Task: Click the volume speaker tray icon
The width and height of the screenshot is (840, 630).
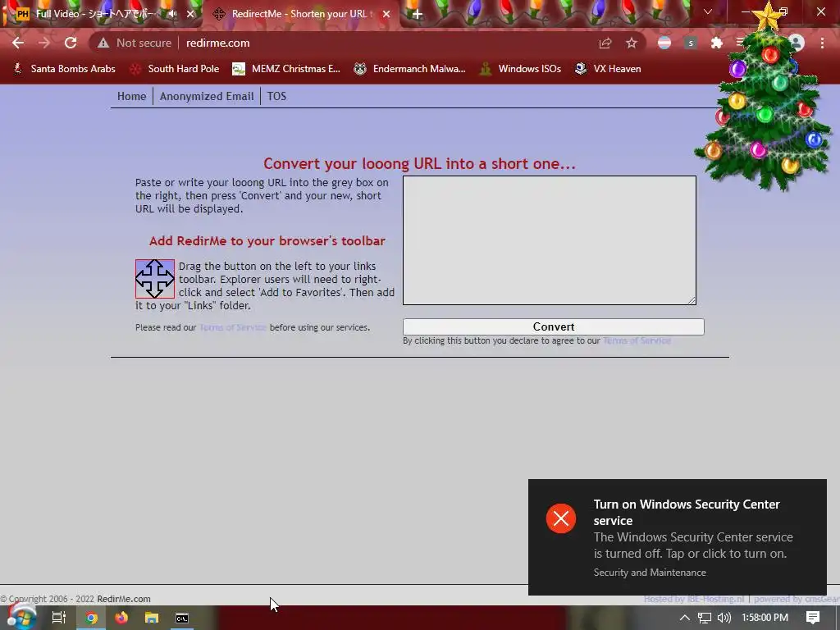Action: [x=724, y=618]
